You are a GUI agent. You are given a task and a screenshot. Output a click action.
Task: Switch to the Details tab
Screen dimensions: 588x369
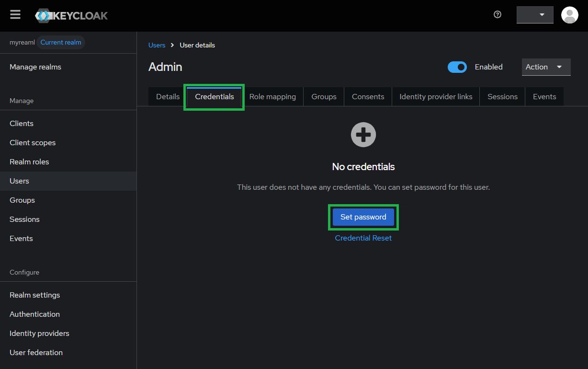(x=168, y=97)
